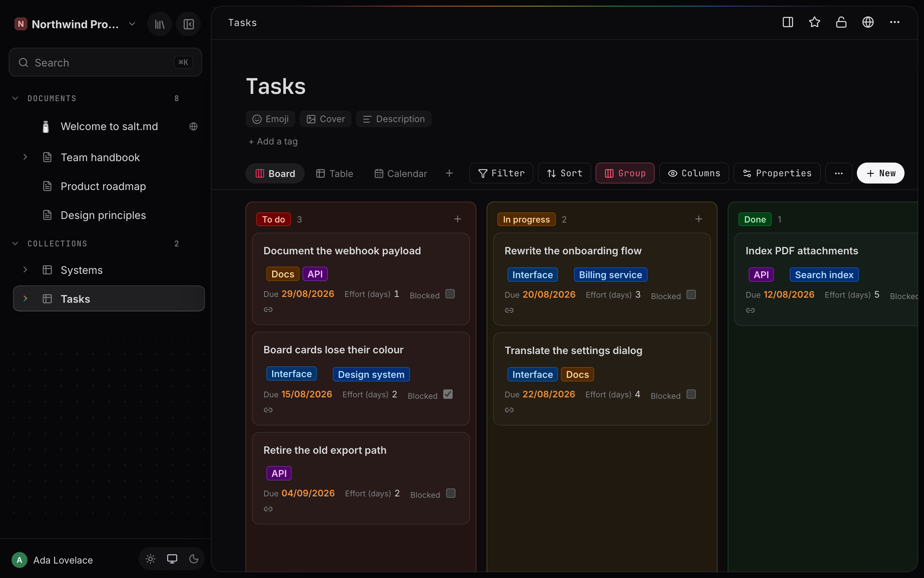Image resolution: width=924 pixels, height=578 pixels.
Task: Click link icon on Translate the settings dialog card
Action: click(x=509, y=410)
